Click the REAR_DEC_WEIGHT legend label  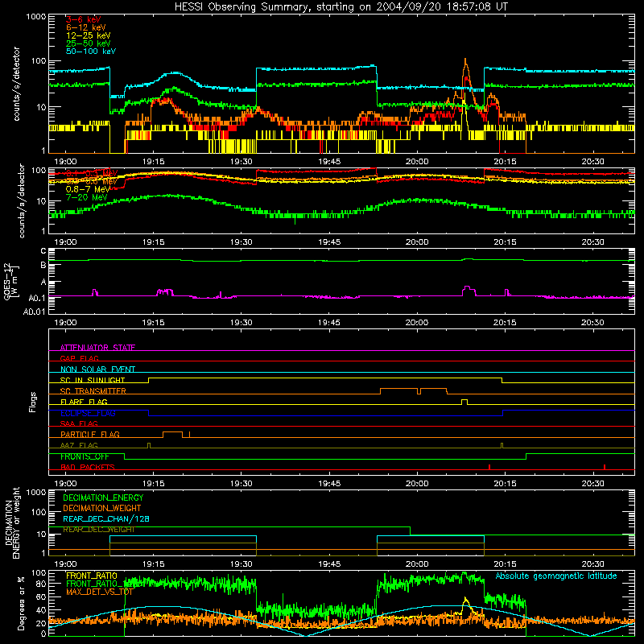(x=98, y=530)
